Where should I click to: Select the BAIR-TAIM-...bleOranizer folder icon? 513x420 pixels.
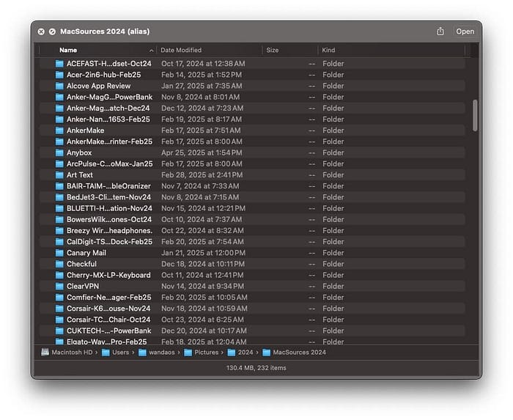click(x=59, y=185)
